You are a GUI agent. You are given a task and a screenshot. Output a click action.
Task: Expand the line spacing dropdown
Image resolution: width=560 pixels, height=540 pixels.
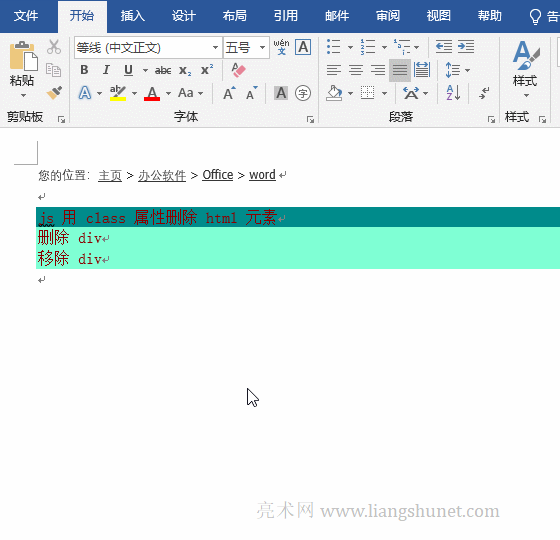click(x=468, y=70)
